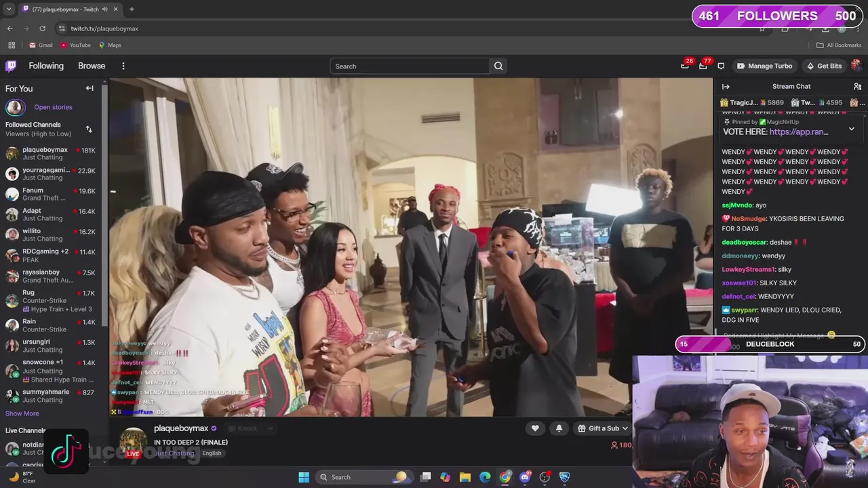This screenshot has width=868, height=488.
Task: Open Fanum channel in sidebar
Action: (x=51, y=194)
